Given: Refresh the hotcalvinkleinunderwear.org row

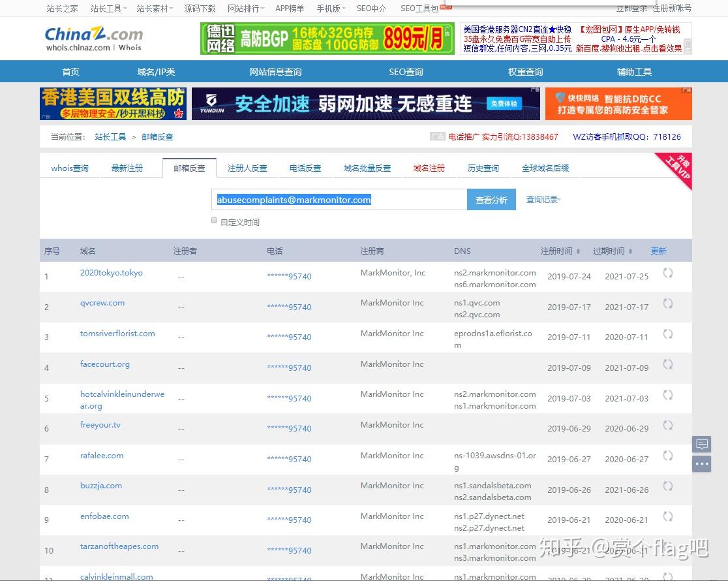Looking at the screenshot, I should click(x=667, y=395).
